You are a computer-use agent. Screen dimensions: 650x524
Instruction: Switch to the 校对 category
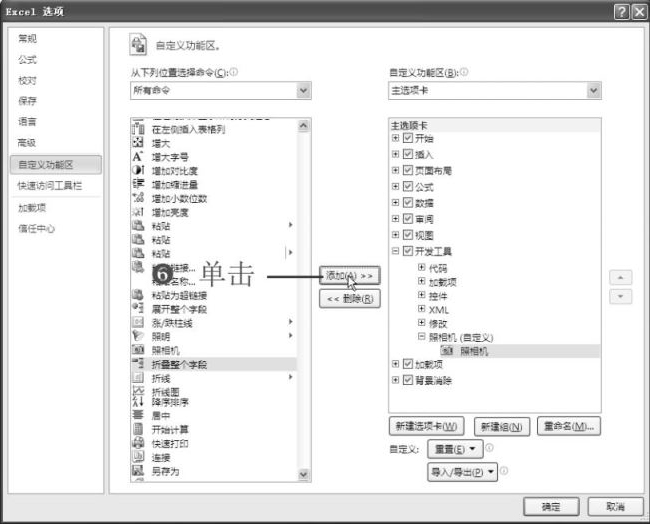[27, 80]
